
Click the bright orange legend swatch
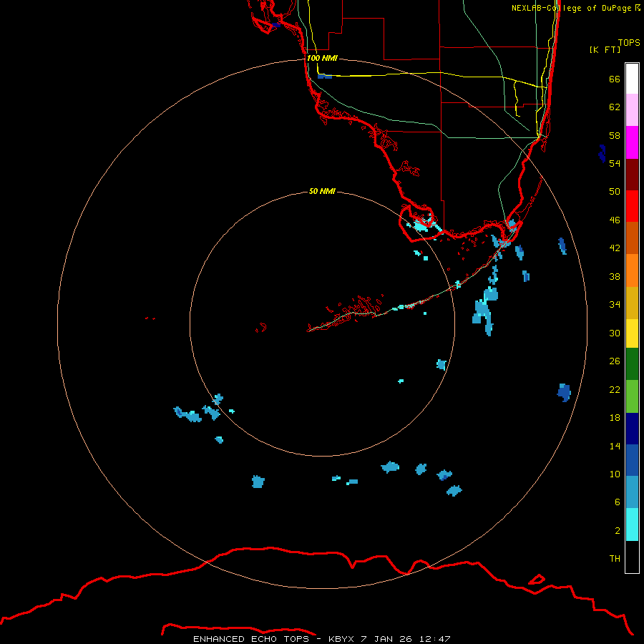(632, 270)
